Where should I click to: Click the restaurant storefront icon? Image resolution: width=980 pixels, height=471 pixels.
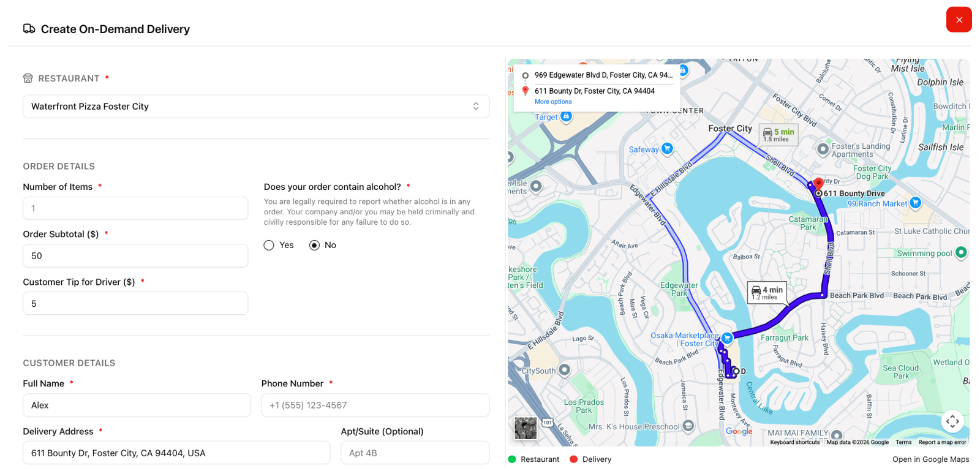pyautogui.click(x=28, y=78)
